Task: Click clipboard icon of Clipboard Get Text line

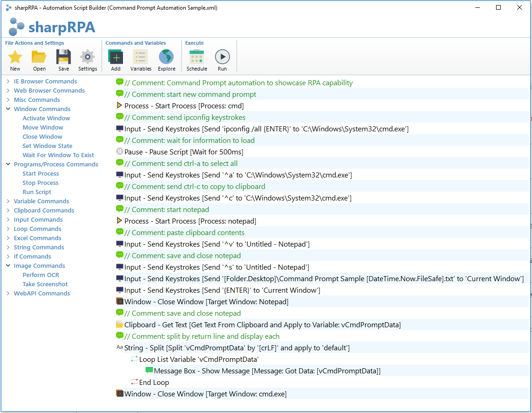Action: point(119,324)
